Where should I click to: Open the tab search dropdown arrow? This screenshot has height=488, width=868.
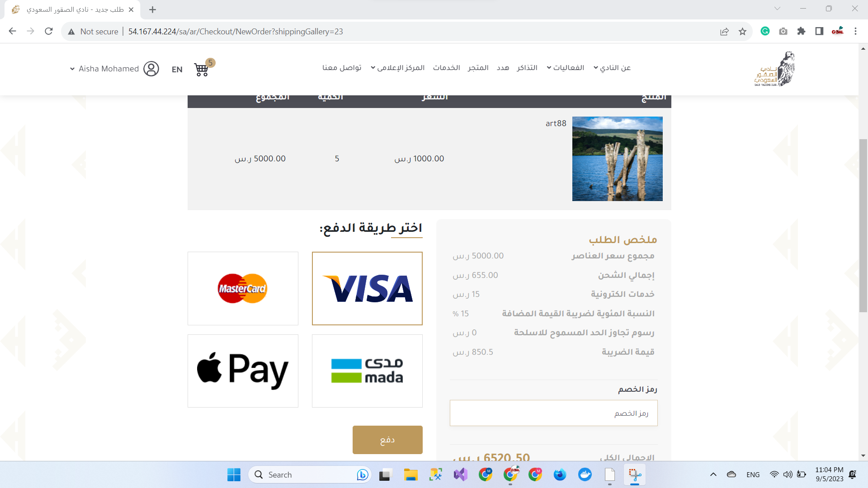(778, 9)
